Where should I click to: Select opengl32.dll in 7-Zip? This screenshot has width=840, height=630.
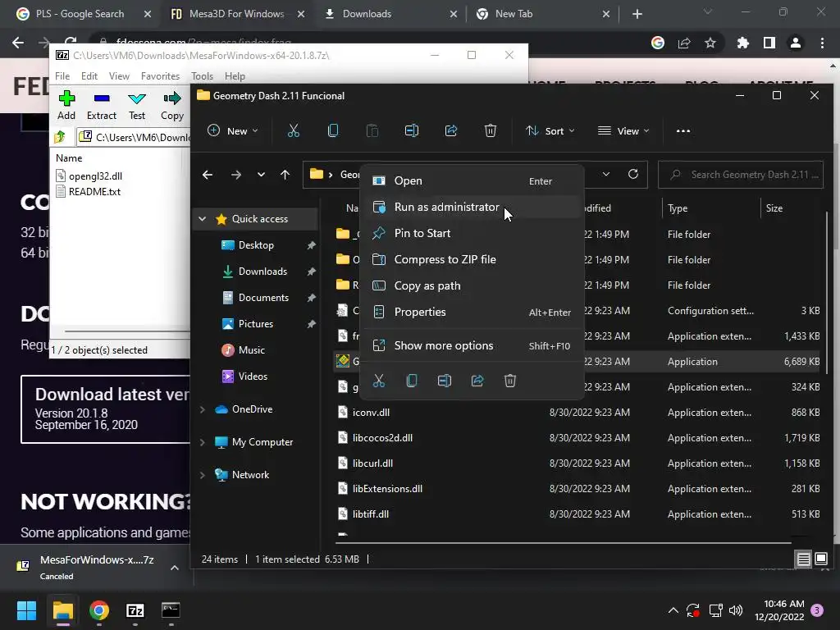click(89, 176)
